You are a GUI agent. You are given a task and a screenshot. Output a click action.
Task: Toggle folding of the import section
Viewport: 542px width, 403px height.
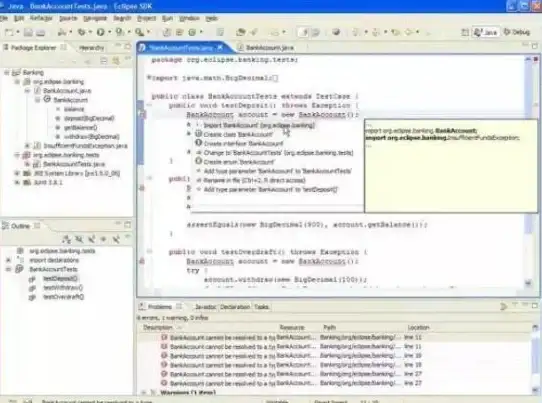(149, 78)
